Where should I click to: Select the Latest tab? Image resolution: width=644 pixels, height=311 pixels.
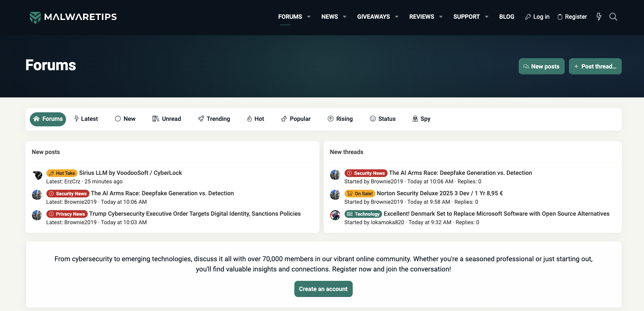pyautogui.click(x=86, y=119)
